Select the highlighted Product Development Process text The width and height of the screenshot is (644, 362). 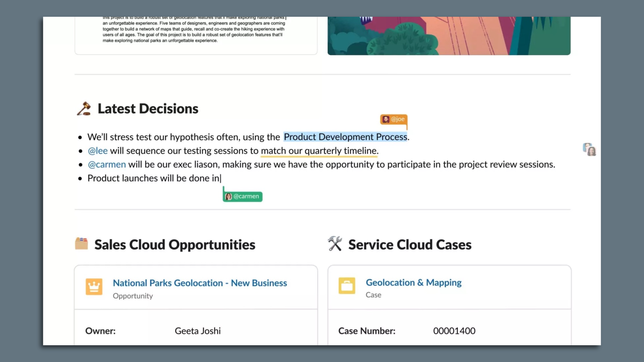point(345,137)
